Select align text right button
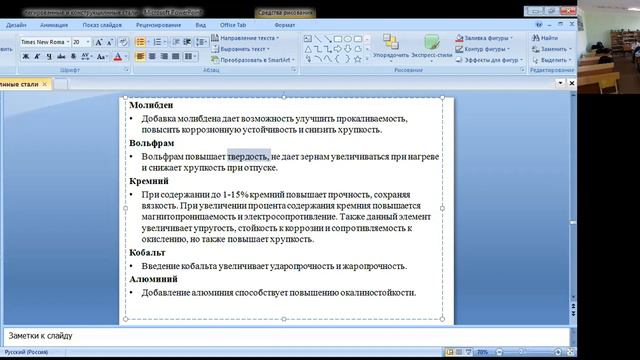 [x=164, y=56]
